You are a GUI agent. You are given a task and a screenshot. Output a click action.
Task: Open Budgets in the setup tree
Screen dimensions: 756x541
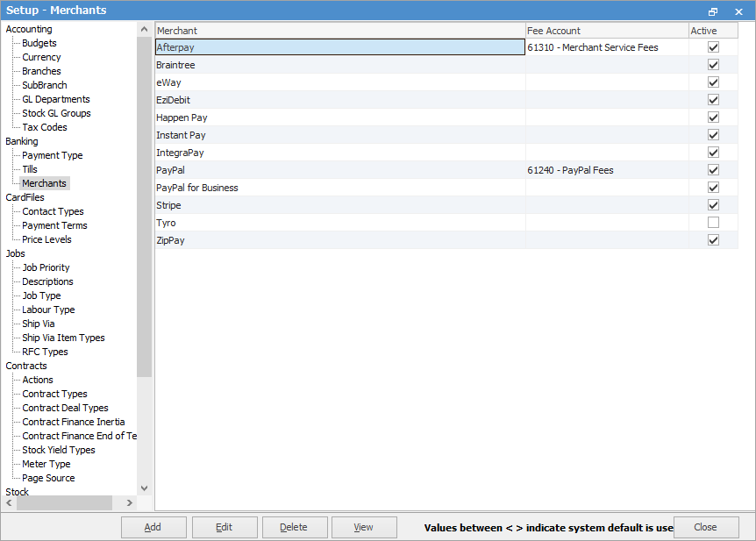(39, 43)
